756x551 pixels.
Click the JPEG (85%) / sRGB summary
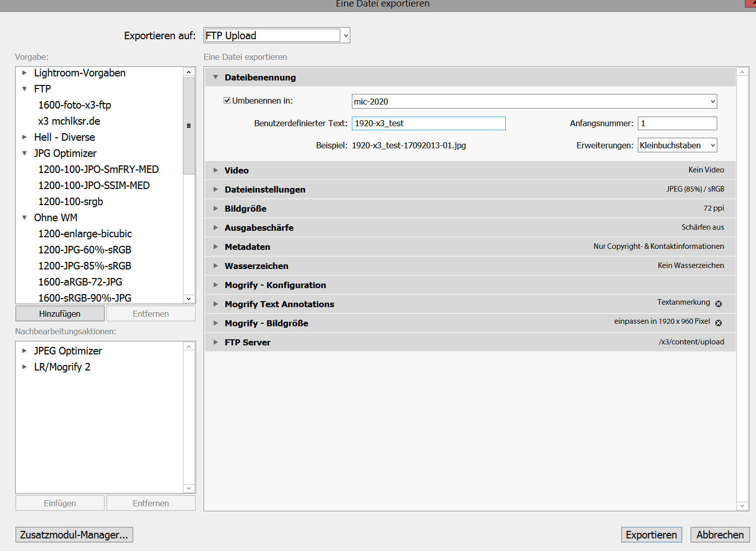click(695, 189)
